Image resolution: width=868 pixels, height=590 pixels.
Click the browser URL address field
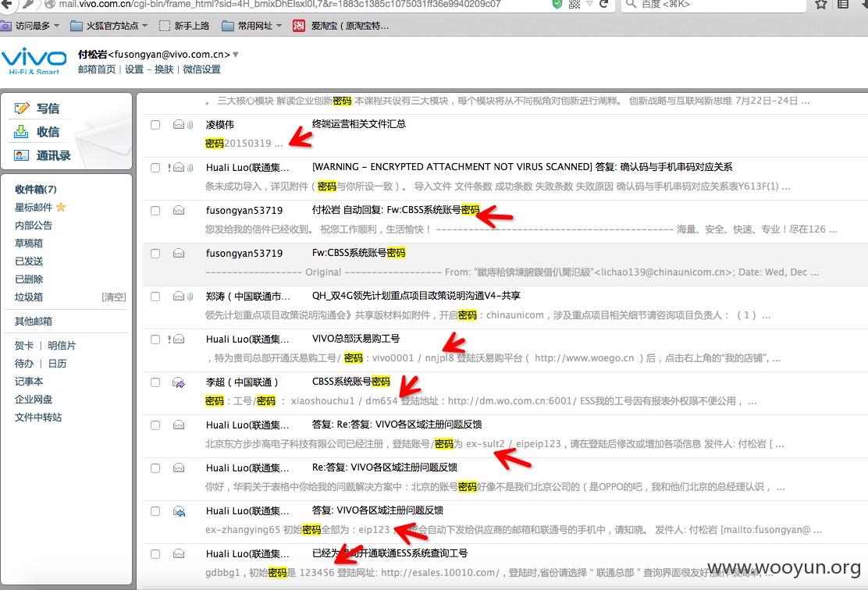click(299, 4)
